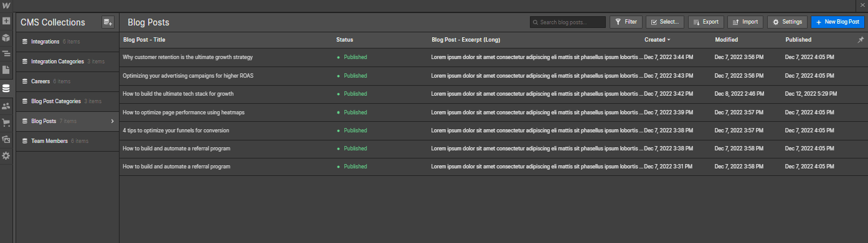Create a new collection with the add icon
This screenshot has width=868, height=243.
point(108,22)
